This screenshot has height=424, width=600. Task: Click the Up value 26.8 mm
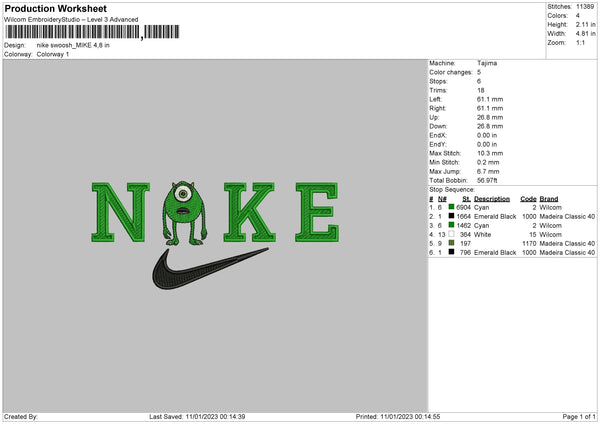point(490,117)
